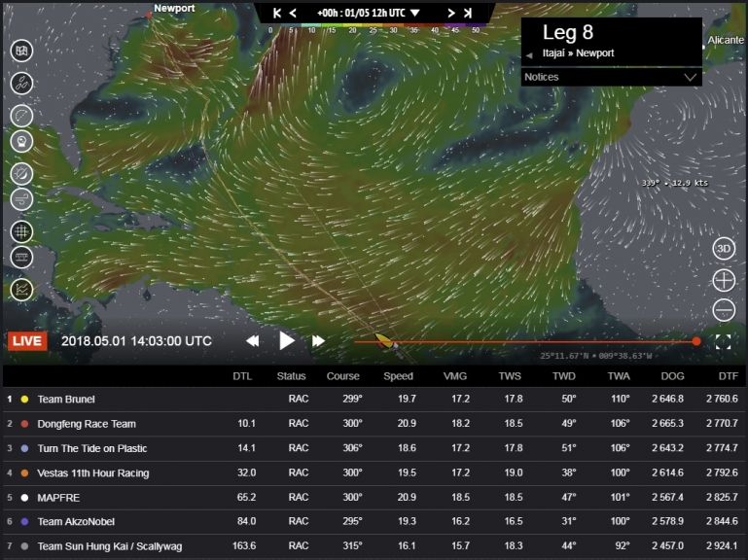
Task: Play the race replay
Action: pos(286,340)
